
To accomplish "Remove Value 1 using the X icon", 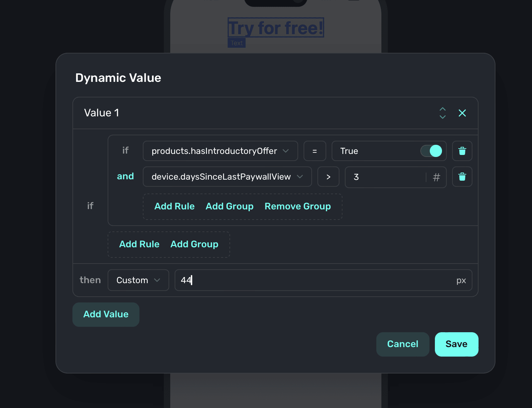I will click(462, 113).
